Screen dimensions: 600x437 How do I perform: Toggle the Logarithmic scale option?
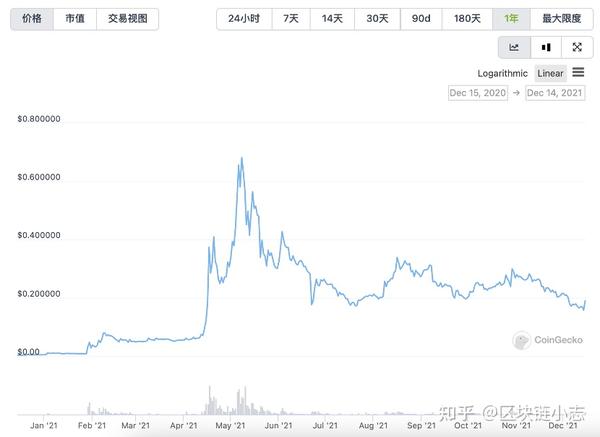pyautogui.click(x=502, y=73)
